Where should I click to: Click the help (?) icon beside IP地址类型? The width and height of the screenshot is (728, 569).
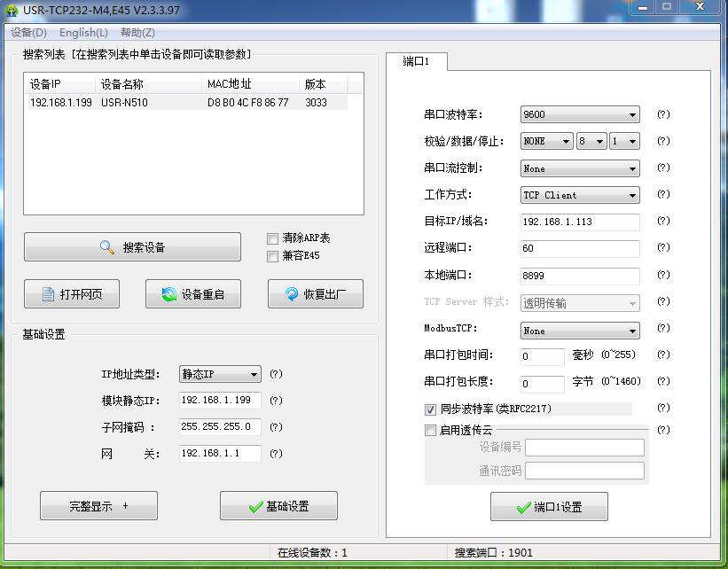pyautogui.click(x=276, y=374)
